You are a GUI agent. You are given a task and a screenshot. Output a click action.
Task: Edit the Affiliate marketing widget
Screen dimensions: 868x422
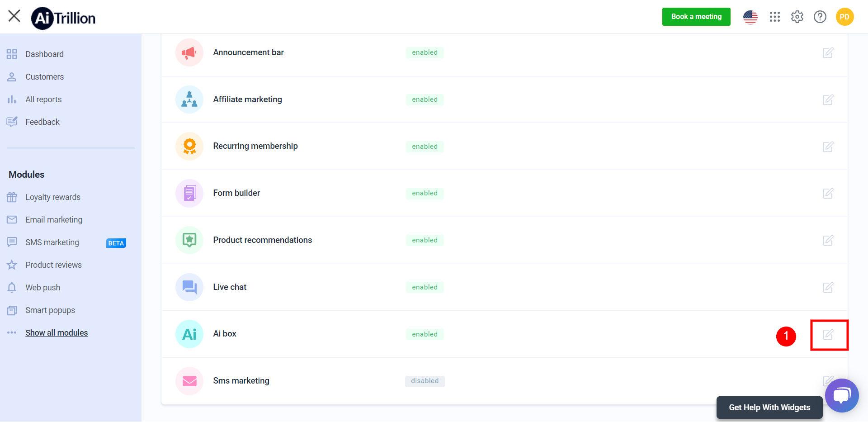coord(828,100)
